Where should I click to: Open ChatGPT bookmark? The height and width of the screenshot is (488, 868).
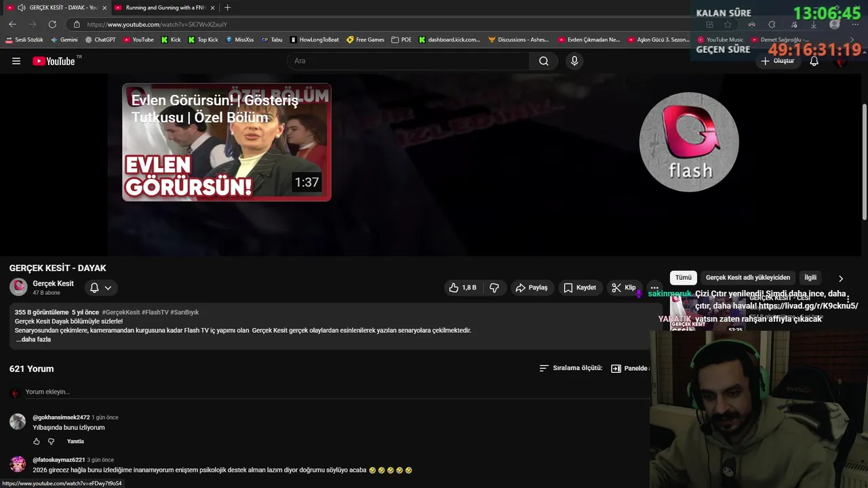(100, 40)
